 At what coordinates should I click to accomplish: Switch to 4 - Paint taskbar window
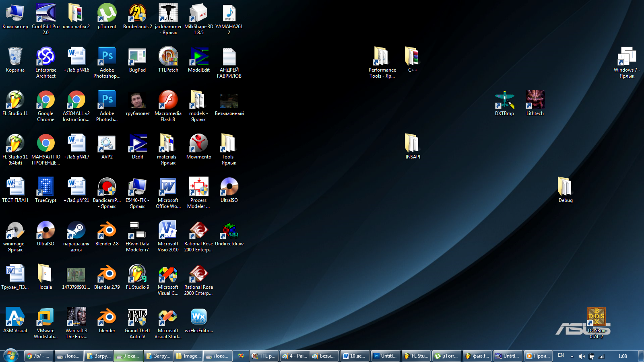tap(295, 356)
